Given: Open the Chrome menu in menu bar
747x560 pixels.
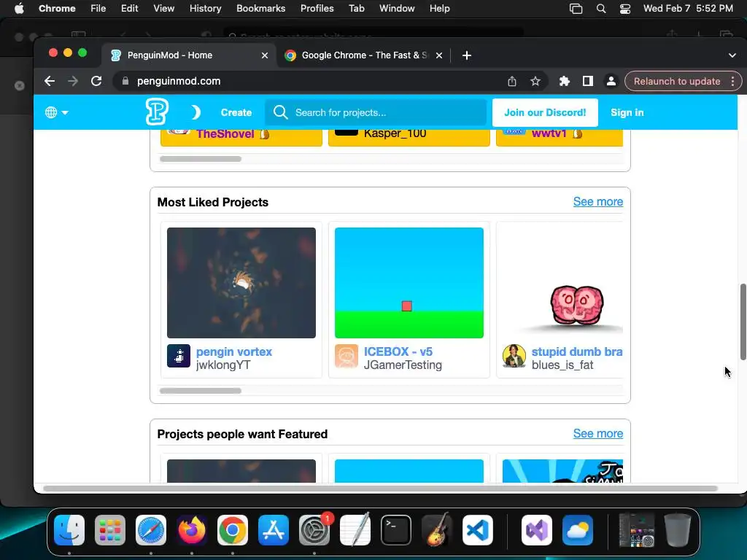Looking at the screenshot, I should point(57,9).
